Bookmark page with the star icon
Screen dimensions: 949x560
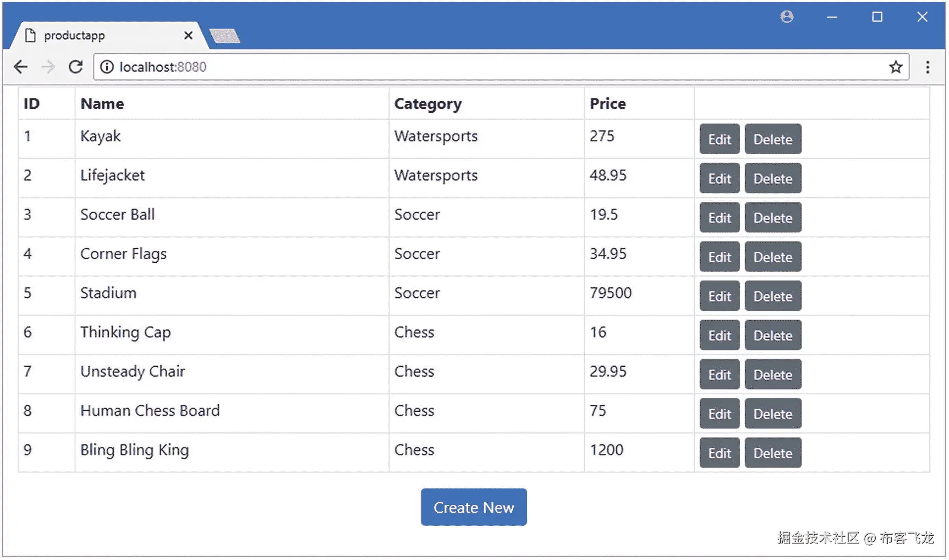[x=896, y=67]
